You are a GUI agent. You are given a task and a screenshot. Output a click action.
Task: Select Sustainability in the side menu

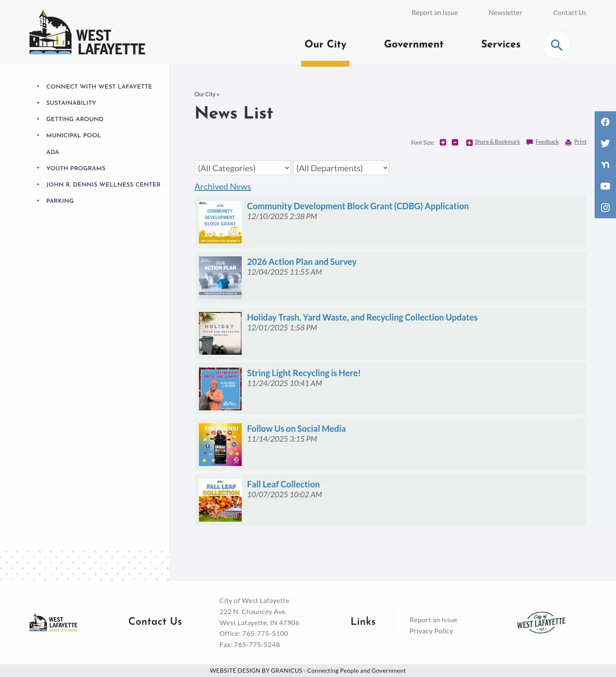71,103
